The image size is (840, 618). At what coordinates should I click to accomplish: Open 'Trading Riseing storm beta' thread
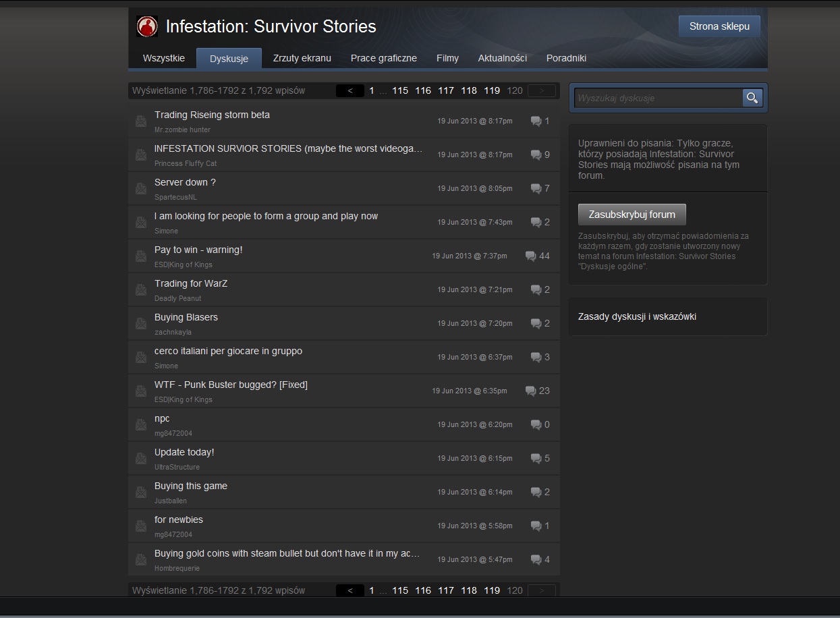click(x=212, y=115)
